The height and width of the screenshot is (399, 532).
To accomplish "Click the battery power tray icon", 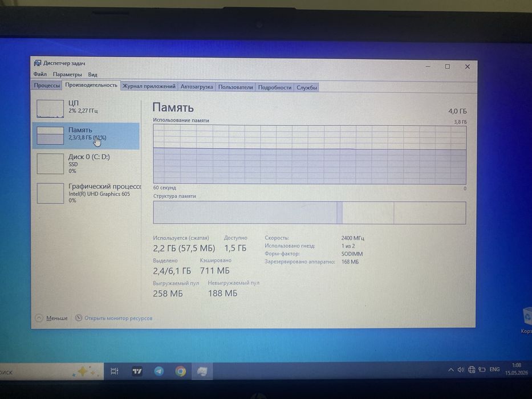I will pyautogui.click(x=482, y=369).
